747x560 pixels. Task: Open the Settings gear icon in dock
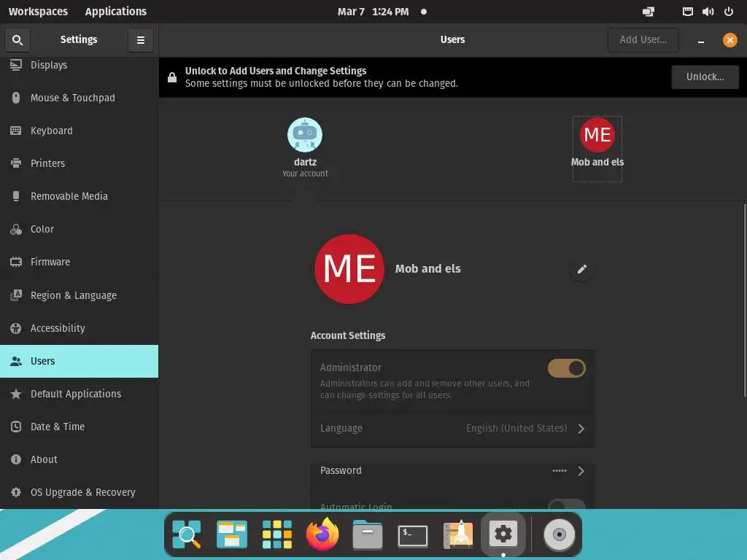point(503,534)
